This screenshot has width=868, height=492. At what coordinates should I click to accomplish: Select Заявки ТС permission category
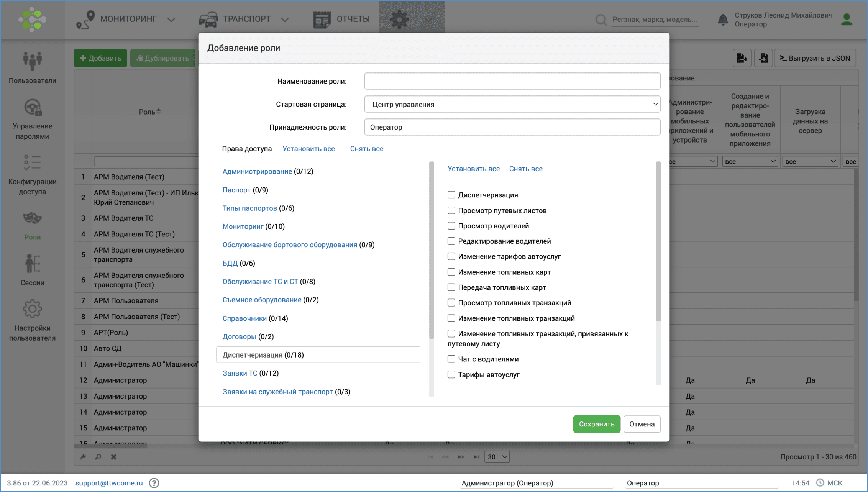240,373
